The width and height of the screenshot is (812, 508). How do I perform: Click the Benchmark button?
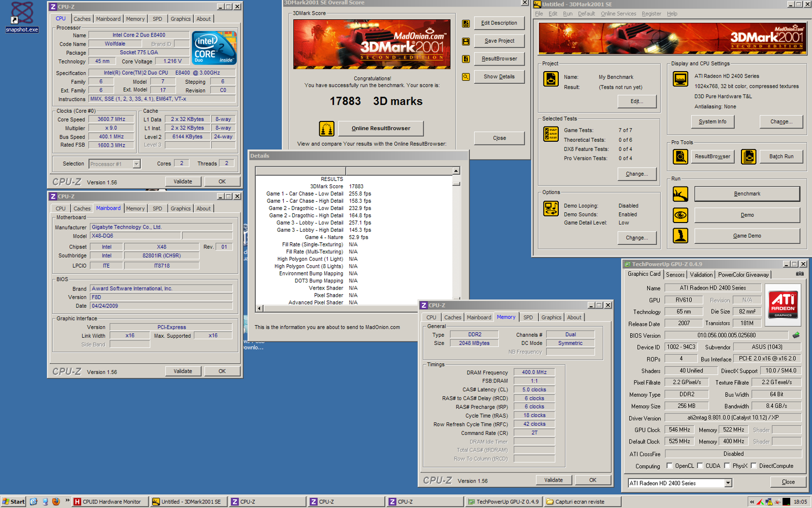point(747,194)
